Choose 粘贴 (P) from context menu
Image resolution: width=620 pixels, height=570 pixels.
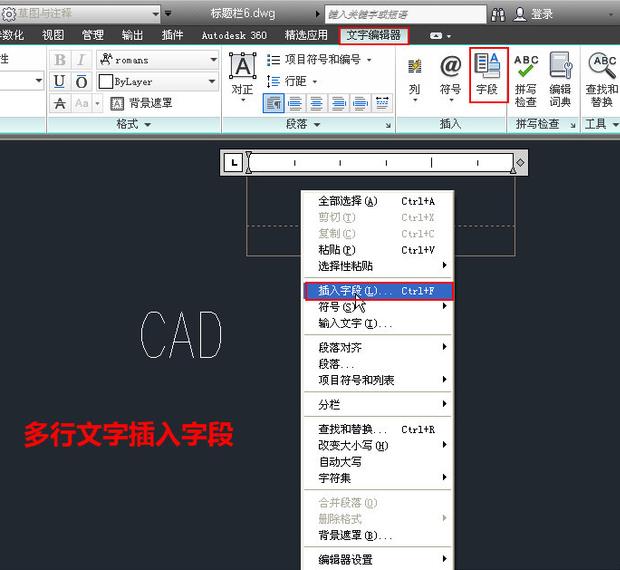click(378, 250)
